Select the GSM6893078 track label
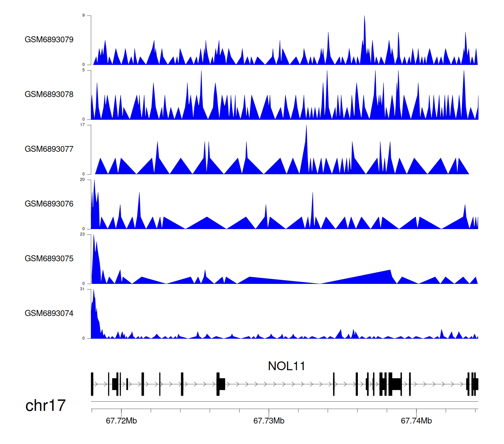The width and height of the screenshot is (504, 444). click(49, 95)
